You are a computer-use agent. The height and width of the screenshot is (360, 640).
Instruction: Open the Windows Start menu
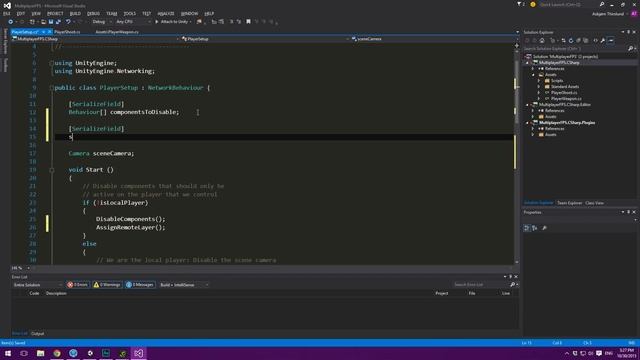(x=8, y=353)
